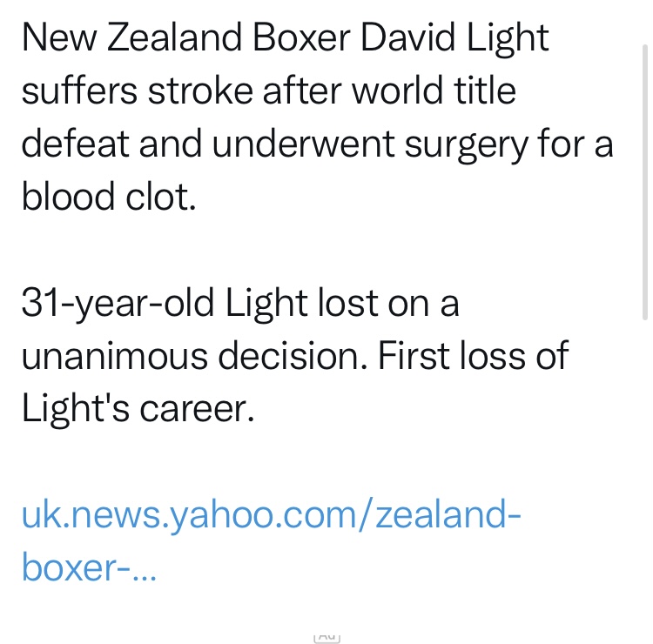The height and width of the screenshot is (644, 653).
Task: Click the word 'defeat' in the post
Action: click(71, 144)
